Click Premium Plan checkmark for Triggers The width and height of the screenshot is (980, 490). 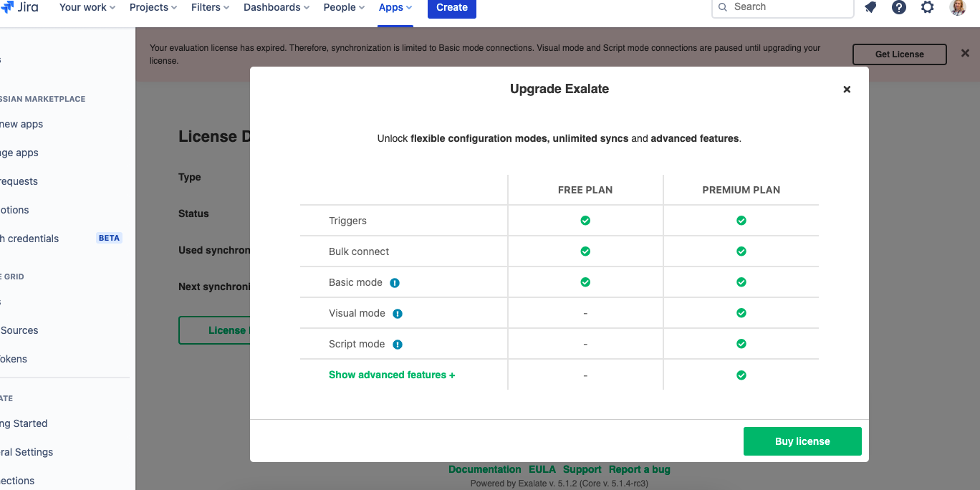pos(741,221)
